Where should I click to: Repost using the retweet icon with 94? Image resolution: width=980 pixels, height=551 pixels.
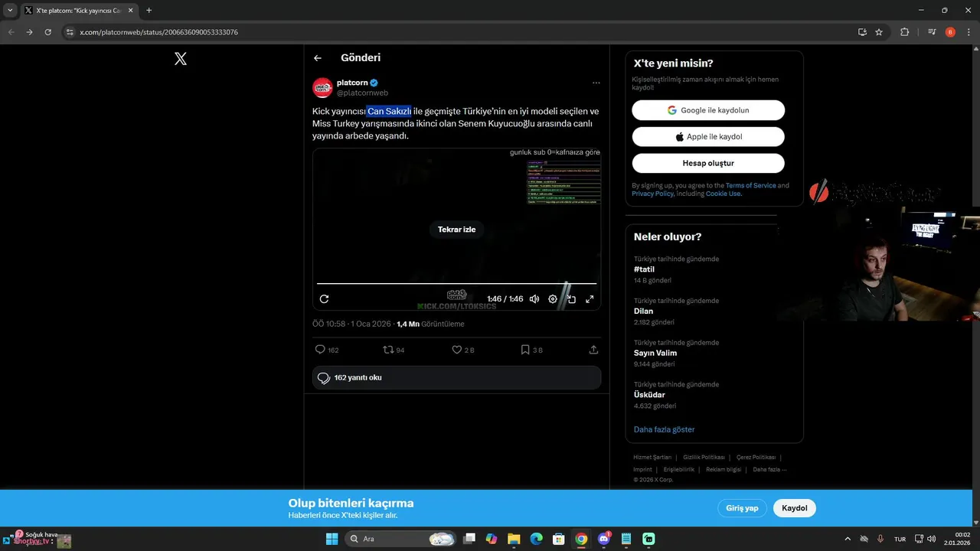coord(394,350)
